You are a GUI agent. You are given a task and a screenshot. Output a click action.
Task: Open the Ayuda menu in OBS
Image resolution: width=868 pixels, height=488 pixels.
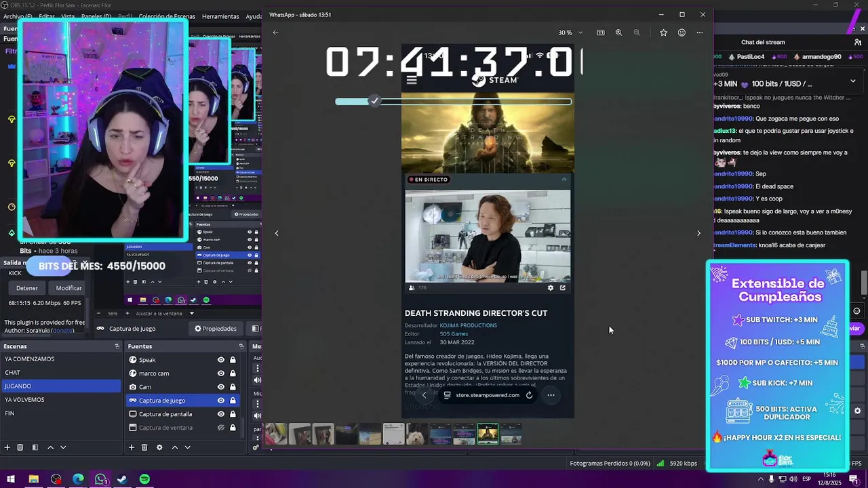point(254,16)
